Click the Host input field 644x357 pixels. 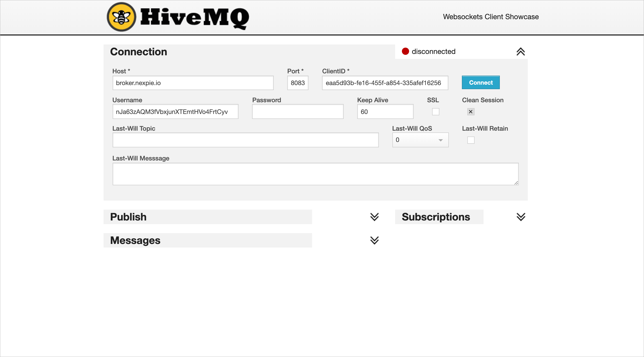(193, 83)
